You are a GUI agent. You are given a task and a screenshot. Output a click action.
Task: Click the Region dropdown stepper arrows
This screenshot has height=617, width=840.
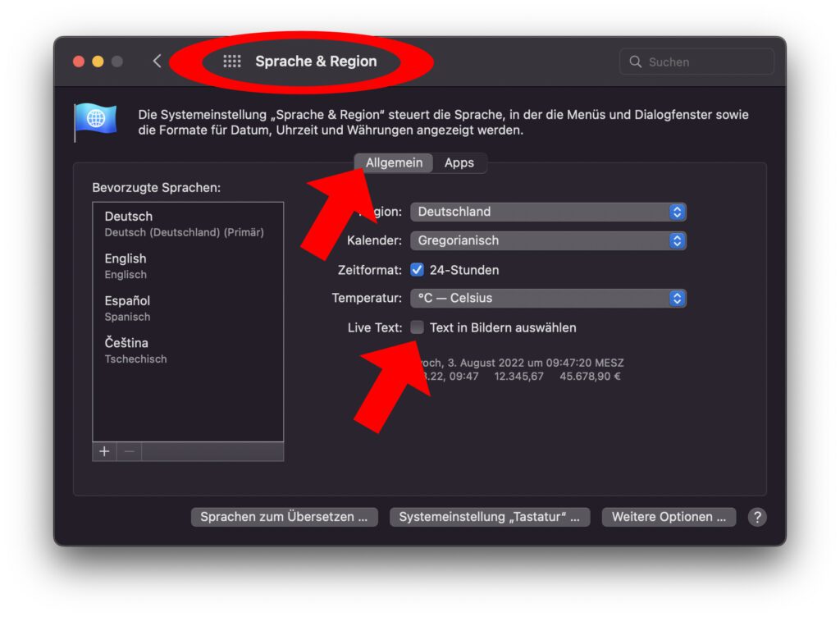click(x=678, y=212)
